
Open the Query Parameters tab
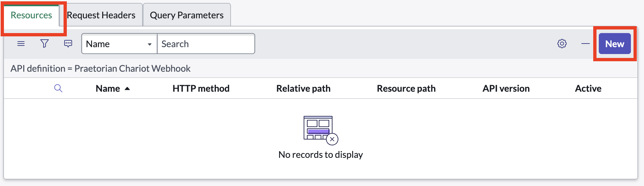coord(187,15)
